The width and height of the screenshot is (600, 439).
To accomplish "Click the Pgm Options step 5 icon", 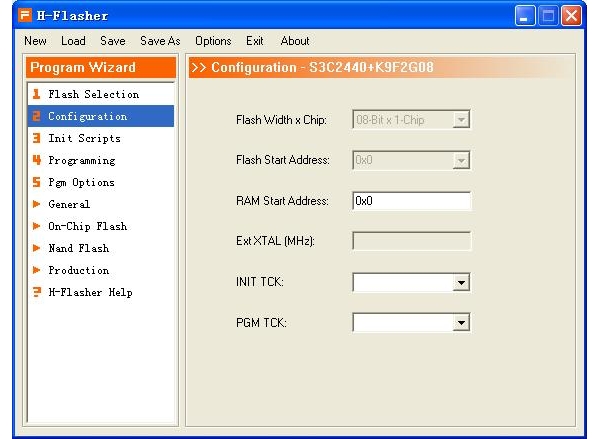I will pos(35,182).
